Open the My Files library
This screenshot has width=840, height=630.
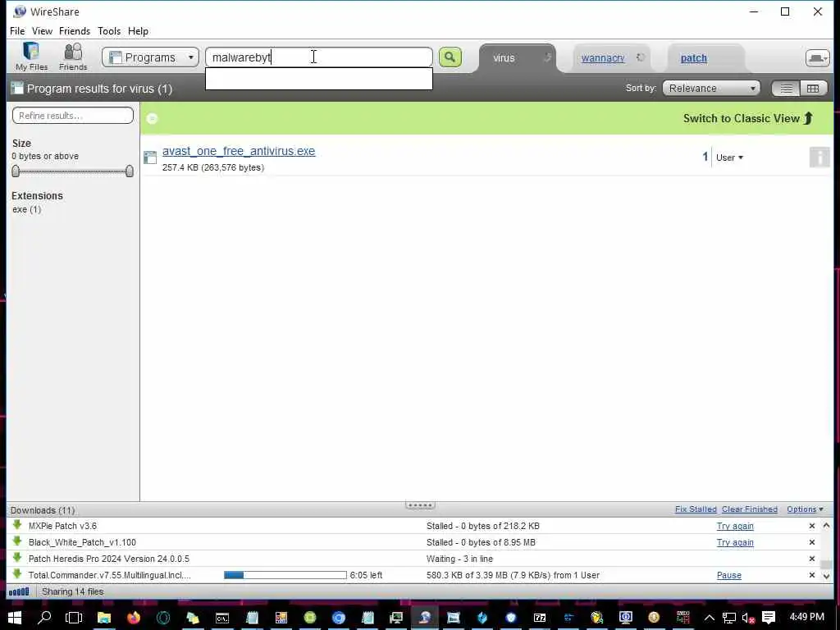(x=31, y=57)
